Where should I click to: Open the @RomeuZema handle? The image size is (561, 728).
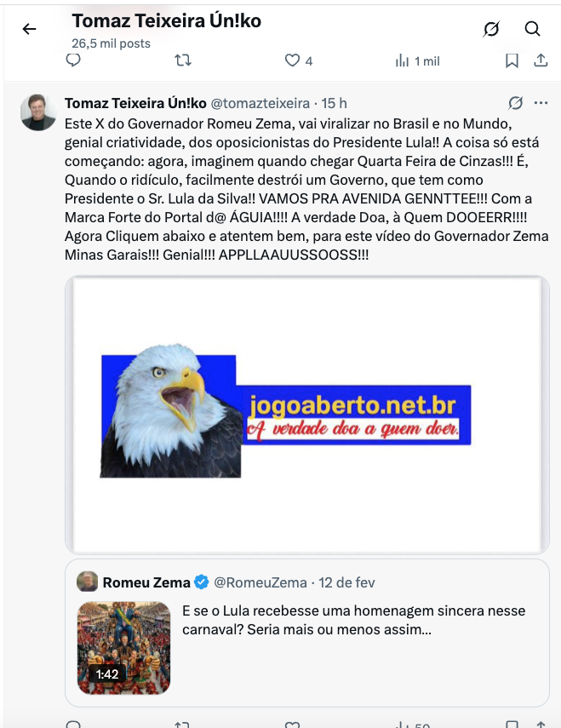[260, 582]
